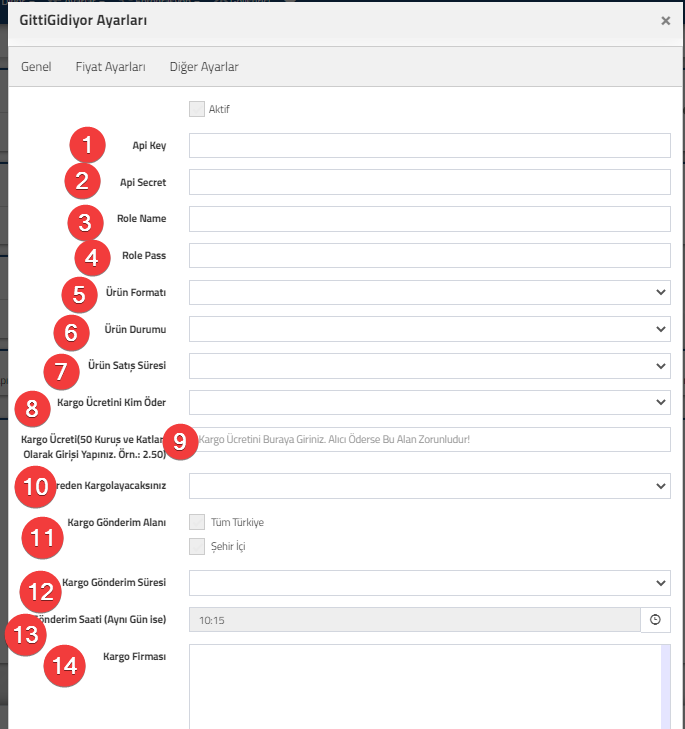Screen dimensions: 685x729
Task: Open the Fiyat Ayarları tab
Action: 111,66
